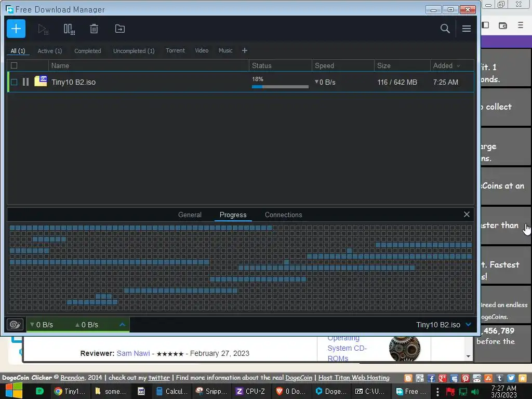This screenshot has width=532, height=399.
Task: Delete selected download with trash icon
Action: click(94, 29)
